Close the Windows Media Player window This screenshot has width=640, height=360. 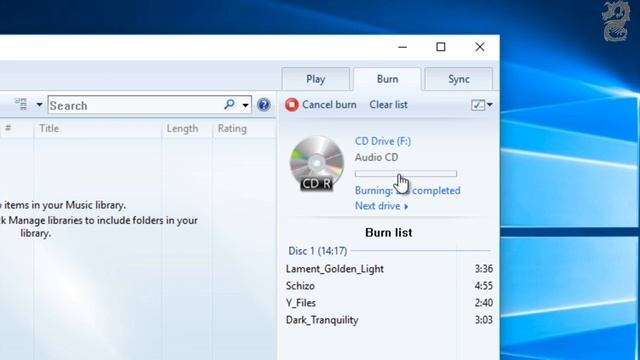point(480,47)
